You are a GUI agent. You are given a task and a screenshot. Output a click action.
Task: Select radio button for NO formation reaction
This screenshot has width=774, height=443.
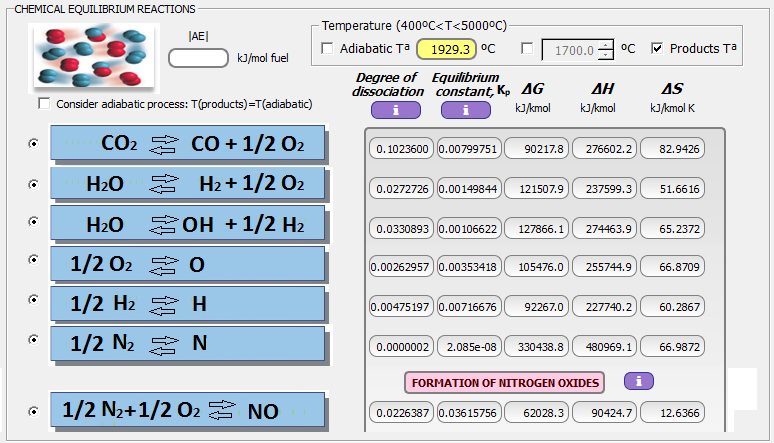[x=34, y=410]
